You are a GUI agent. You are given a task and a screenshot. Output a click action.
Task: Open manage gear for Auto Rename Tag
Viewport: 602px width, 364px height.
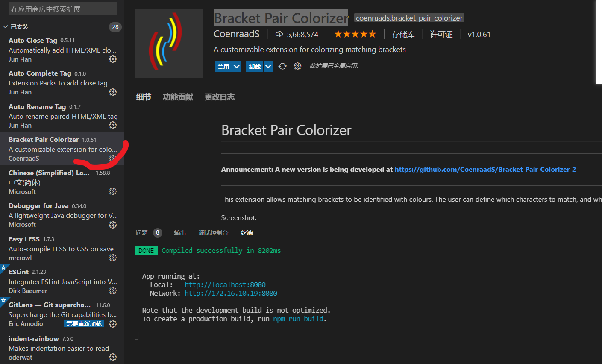[113, 125]
